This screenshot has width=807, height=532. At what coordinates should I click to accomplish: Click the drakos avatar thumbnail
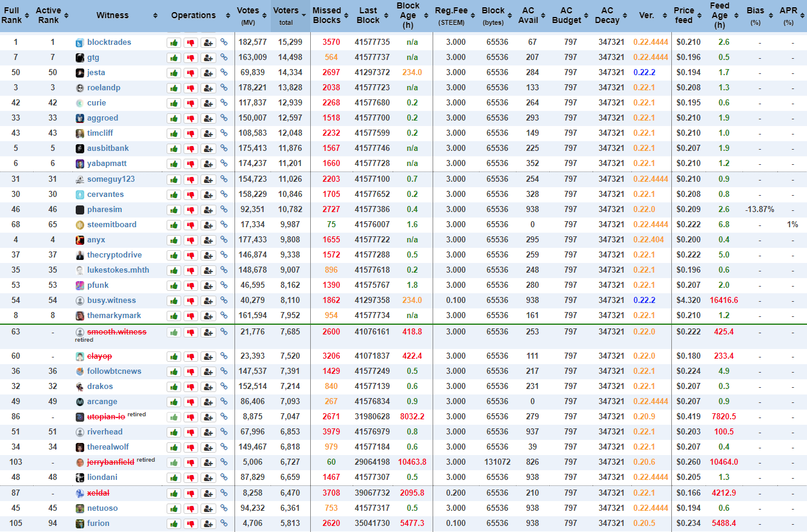pos(80,387)
